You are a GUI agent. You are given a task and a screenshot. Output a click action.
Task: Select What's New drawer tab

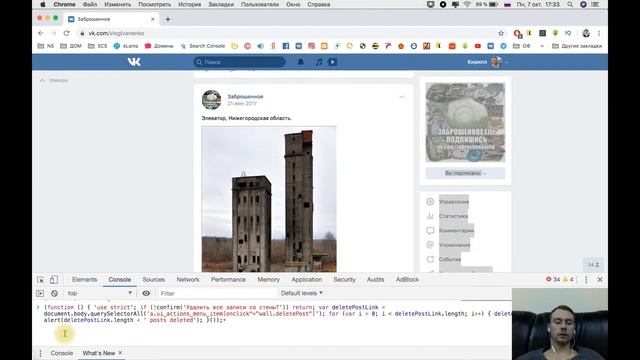[x=99, y=353]
